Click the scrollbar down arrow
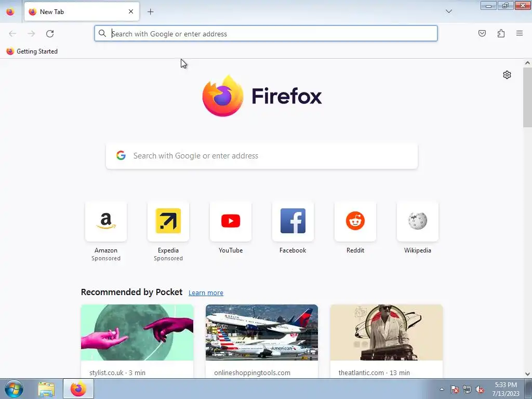Screen dimensions: 532x399 (527, 374)
